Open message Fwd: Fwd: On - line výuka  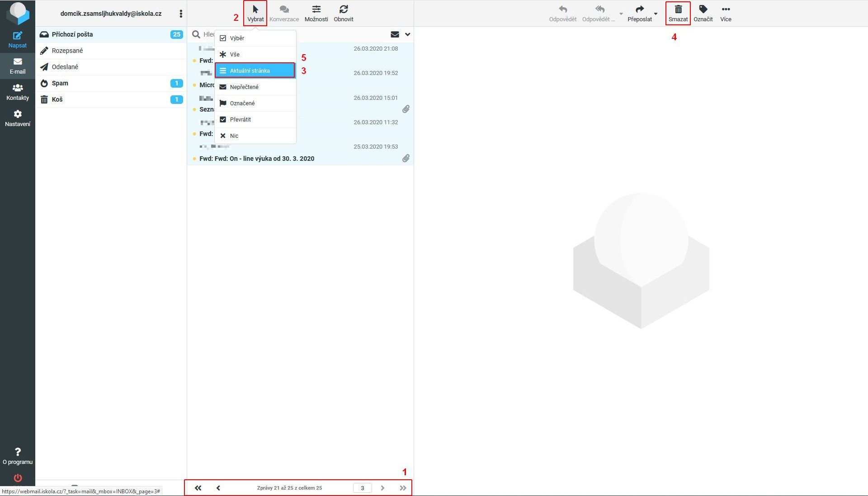257,159
